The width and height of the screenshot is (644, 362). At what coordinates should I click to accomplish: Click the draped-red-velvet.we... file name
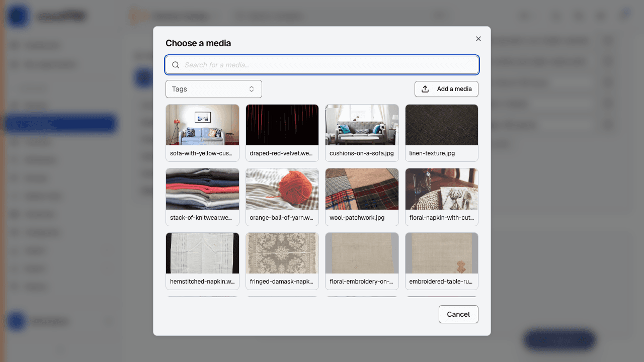[282, 153]
